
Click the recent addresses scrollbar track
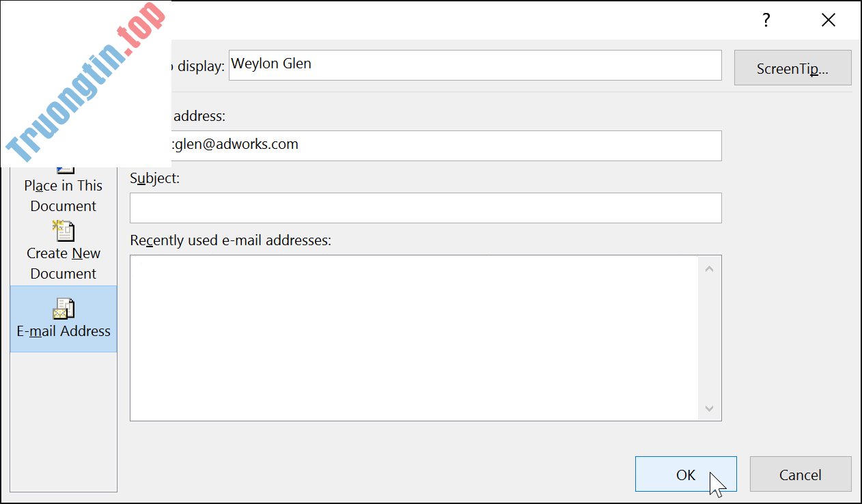(x=708, y=338)
